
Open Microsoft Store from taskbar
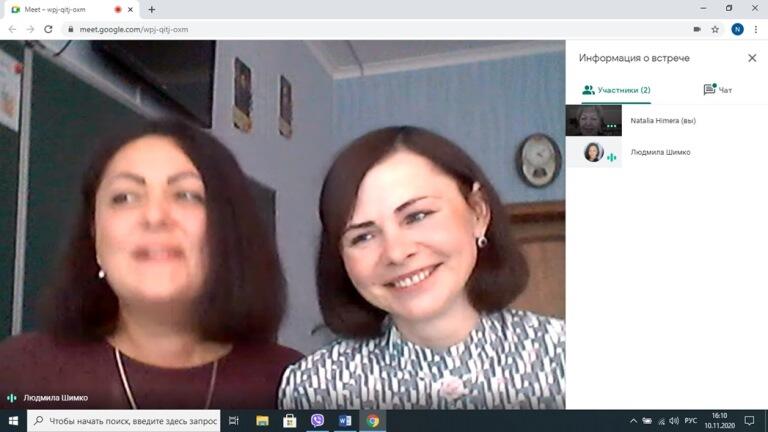coord(289,421)
